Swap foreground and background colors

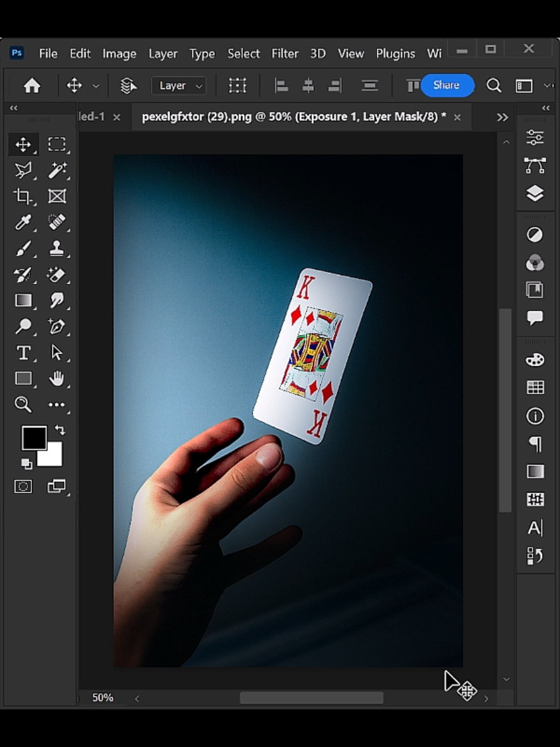59,430
